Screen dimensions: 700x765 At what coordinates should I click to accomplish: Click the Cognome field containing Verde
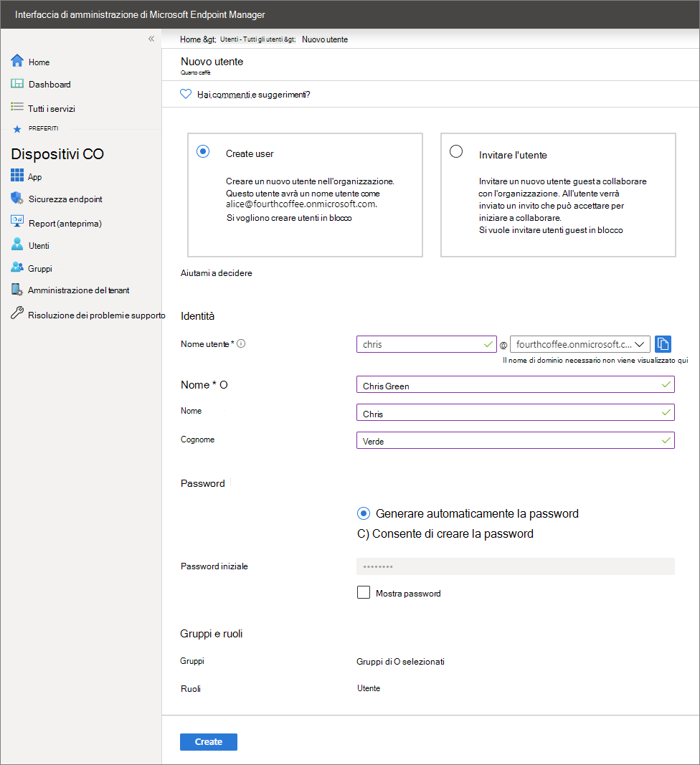(516, 440)
